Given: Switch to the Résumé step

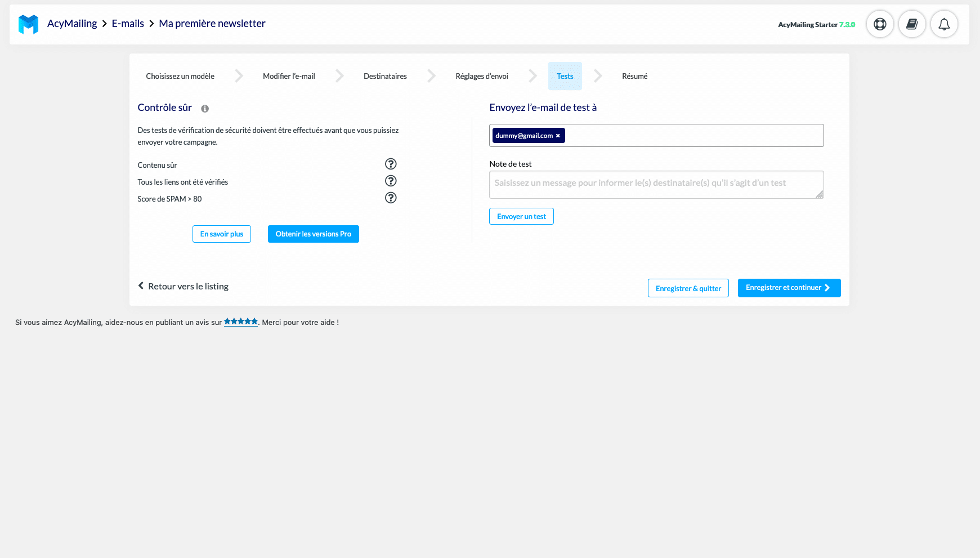Looking at the screenshot, I should point(634,76).
